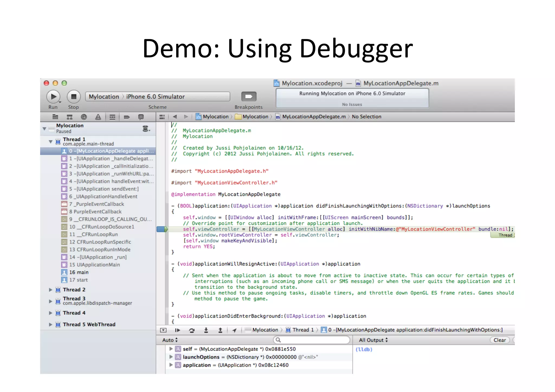The height and width of the screenshot is (392, 555).
Task: Expand the self variable
Action: point(171,349)
